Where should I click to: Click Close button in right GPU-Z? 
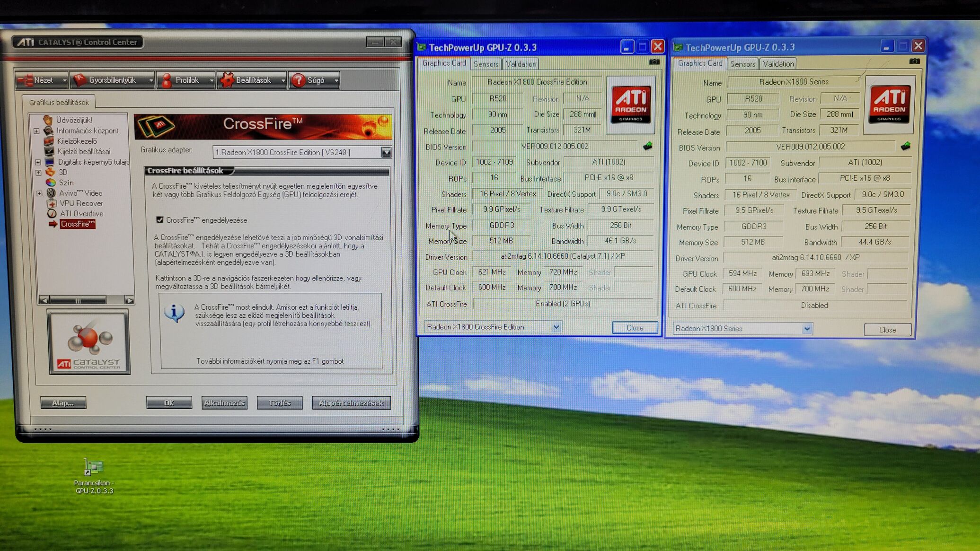[x=887, y=330]
